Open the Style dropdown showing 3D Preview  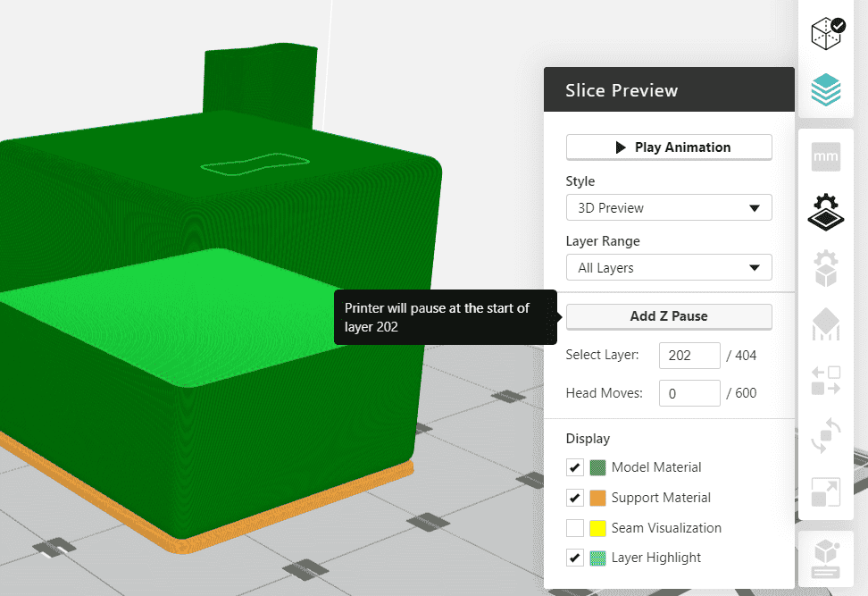[x=669, y=208]
